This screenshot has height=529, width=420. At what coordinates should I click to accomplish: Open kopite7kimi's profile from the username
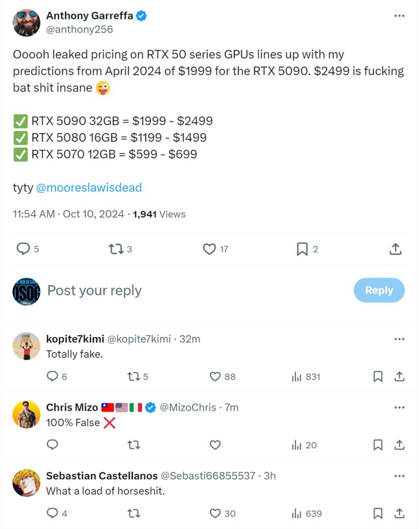tap(74, 339)
